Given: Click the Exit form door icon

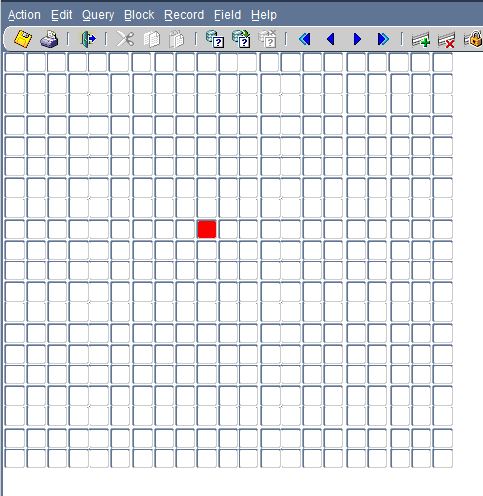Looking at the screenshot, I should pos(88,39).
